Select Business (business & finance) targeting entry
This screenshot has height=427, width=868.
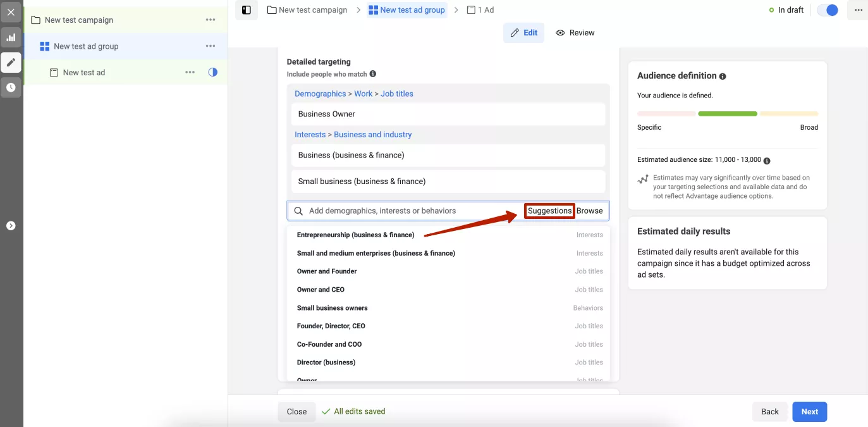[448, 155]
